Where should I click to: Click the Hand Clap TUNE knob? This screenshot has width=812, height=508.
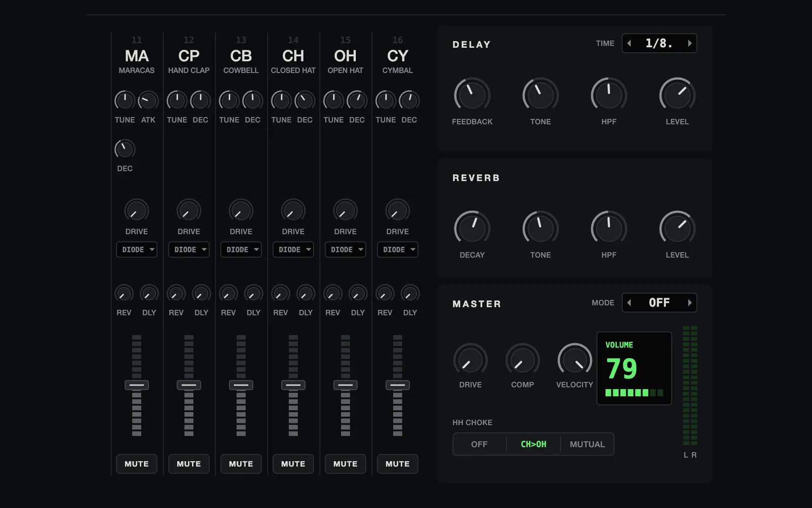[x=177, y=100]
